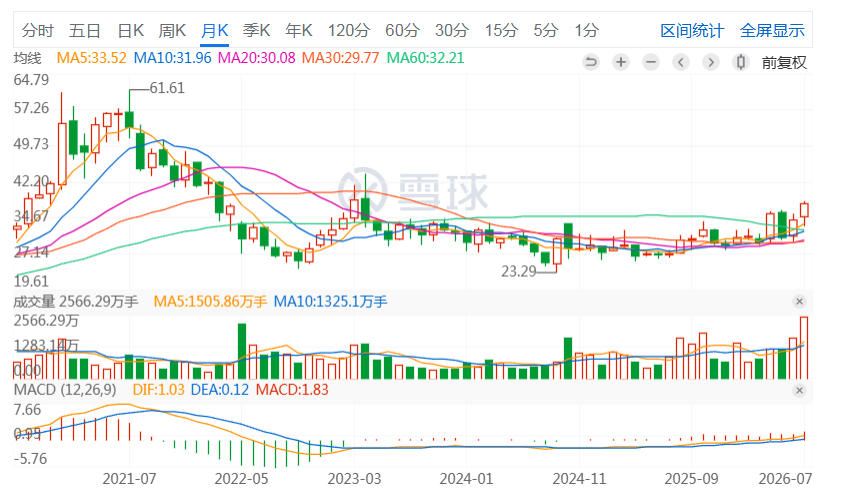The image size is (854, 491).
Task: Switch to 季K tab
Action: [256, 30]
